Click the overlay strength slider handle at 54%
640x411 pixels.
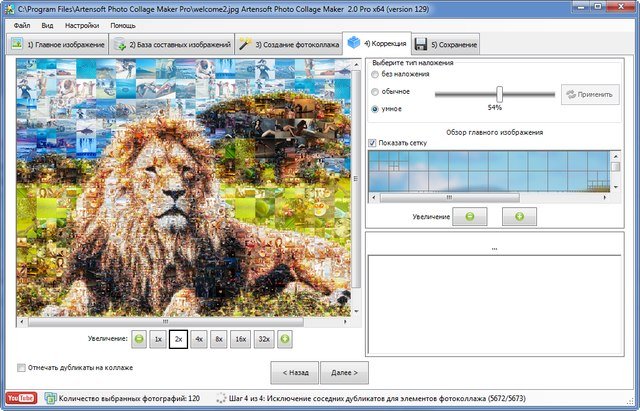tap(499, 94)
